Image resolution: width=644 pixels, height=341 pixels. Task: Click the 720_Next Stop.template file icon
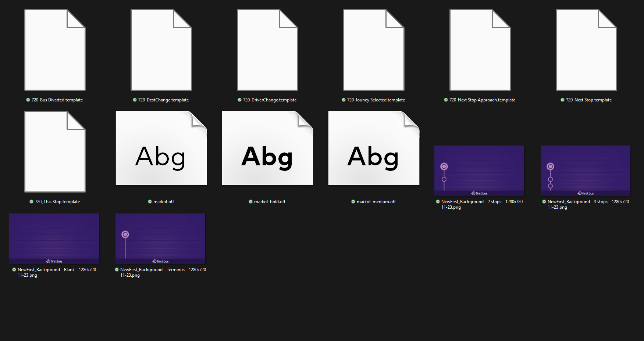pyautogui.click(x=586, y=50)
